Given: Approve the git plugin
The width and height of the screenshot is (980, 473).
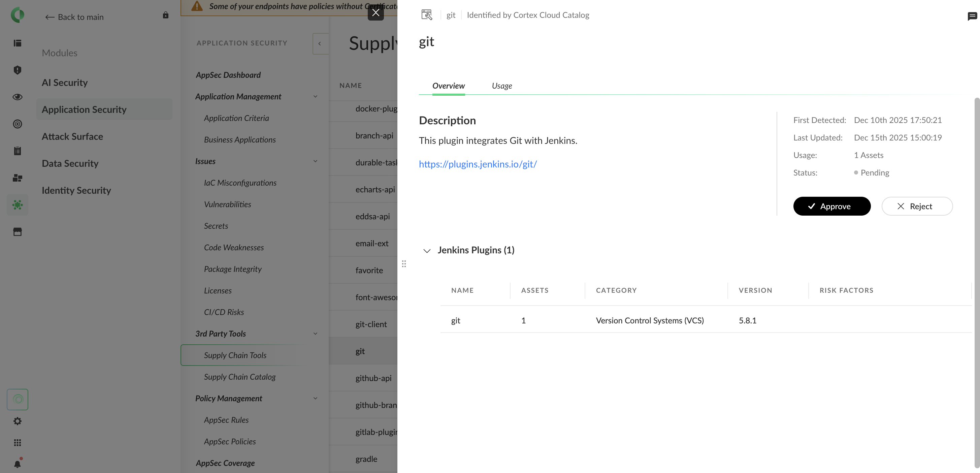Looking at the screenshot, I should [x=831, y=206].
